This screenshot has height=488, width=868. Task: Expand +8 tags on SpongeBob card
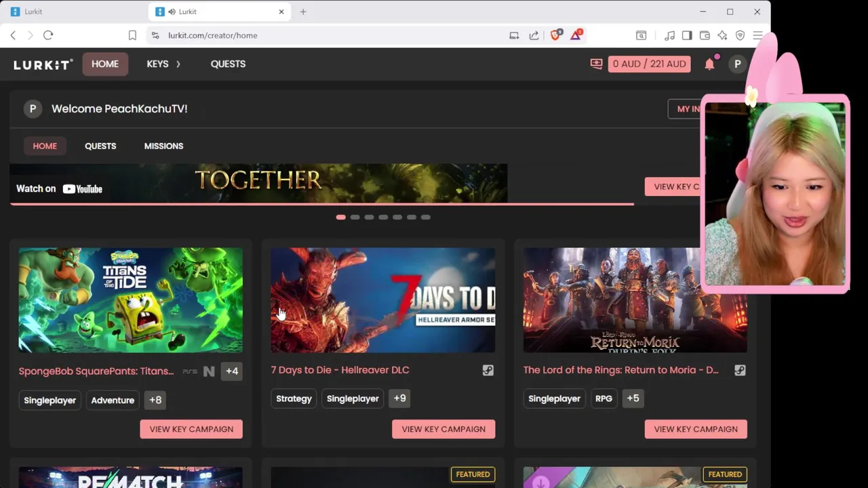click(155, 400)
